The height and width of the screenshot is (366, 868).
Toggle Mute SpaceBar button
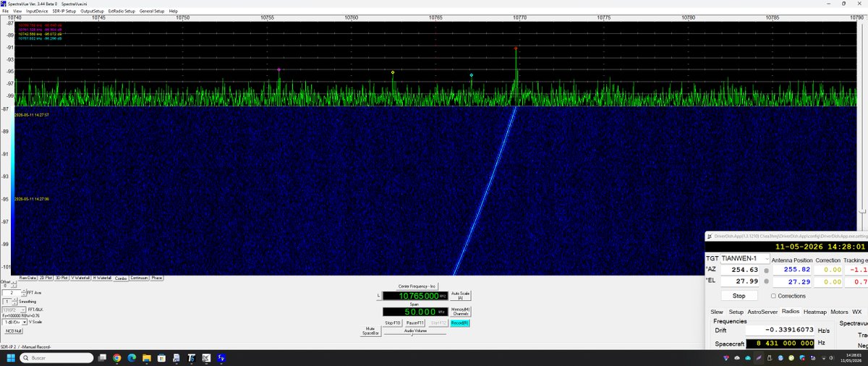(370, 331)
